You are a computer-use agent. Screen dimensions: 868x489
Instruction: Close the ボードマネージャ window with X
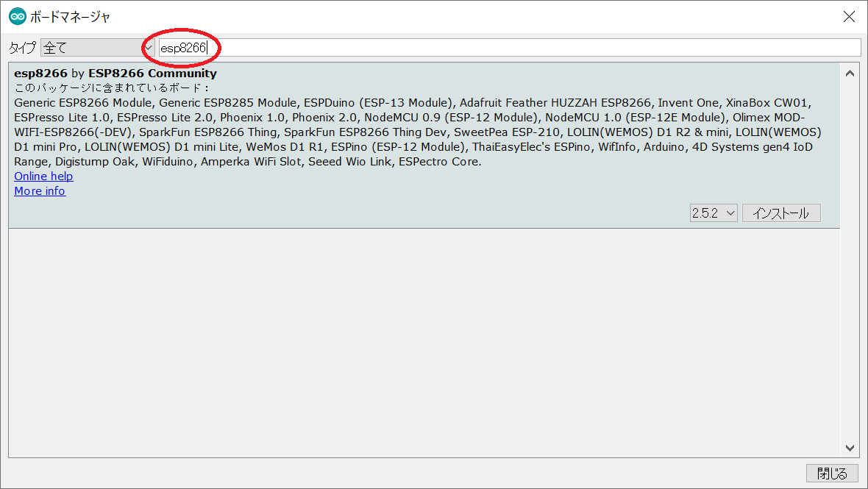[x=850, y=16]
